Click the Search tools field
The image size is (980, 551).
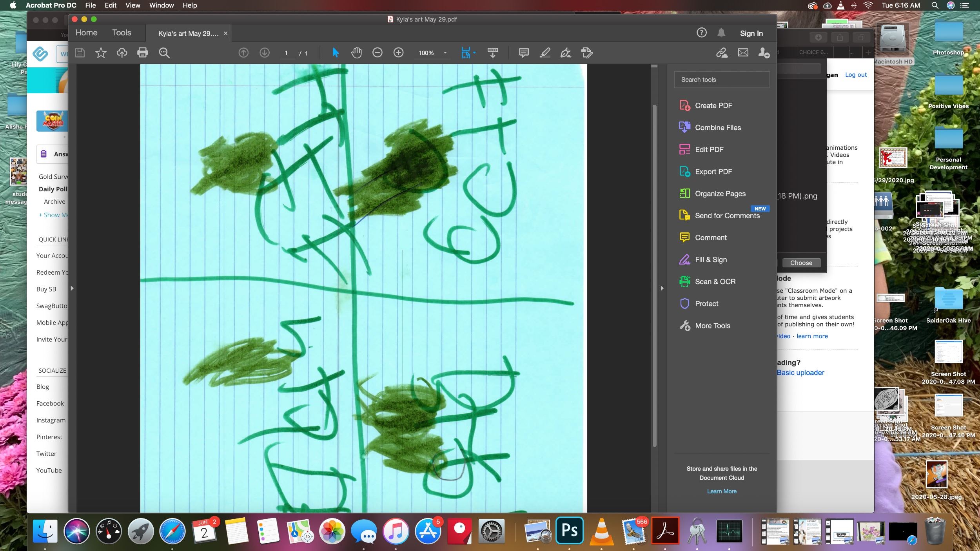coord(721,80)
